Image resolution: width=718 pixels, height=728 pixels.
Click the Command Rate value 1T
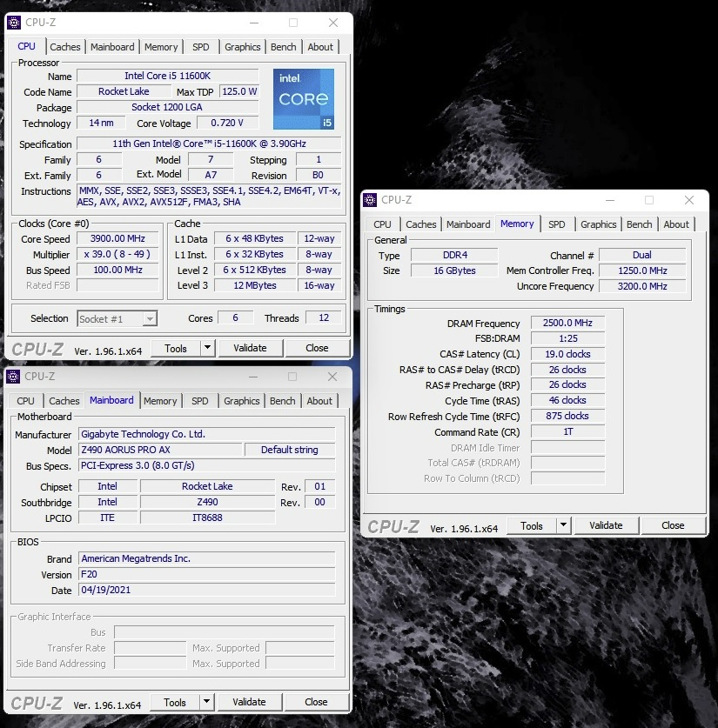pyautogui.click(x=567, y=431)
